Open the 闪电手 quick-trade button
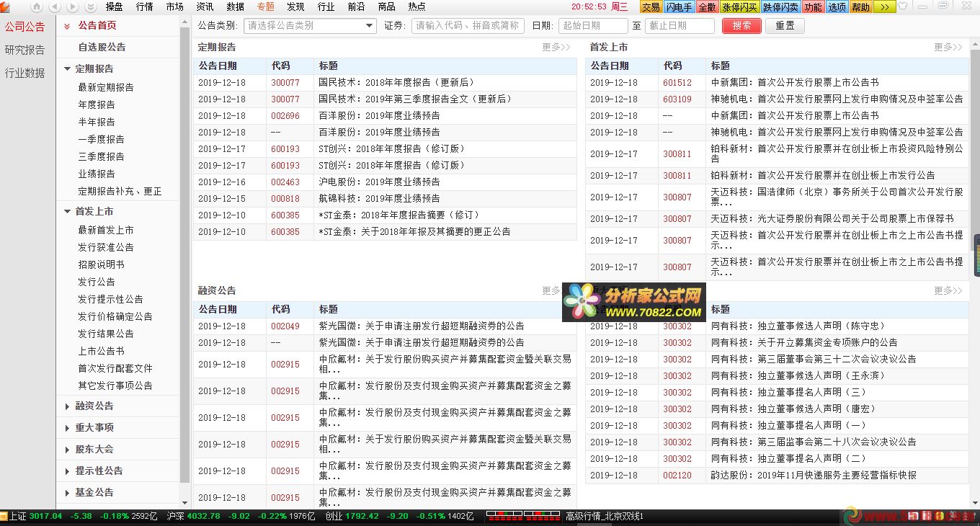The height and width of the screenshot is (526, 980). pos(679,7)
